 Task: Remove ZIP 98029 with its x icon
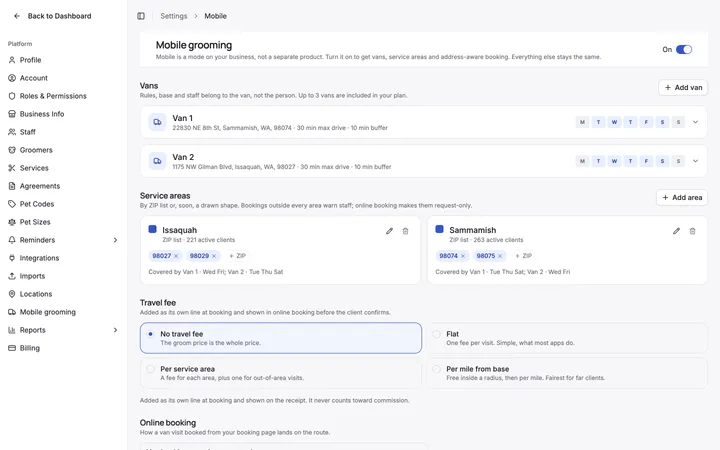point(214,256)
